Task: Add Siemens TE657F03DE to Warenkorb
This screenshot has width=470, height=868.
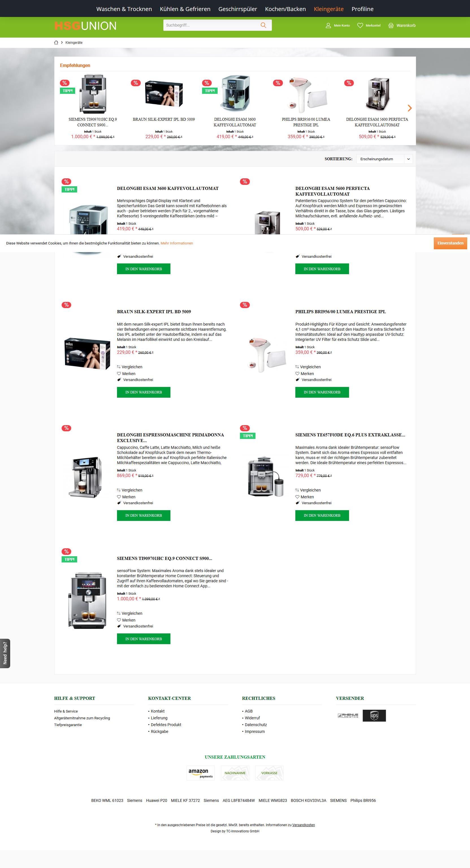Action: 322,516
